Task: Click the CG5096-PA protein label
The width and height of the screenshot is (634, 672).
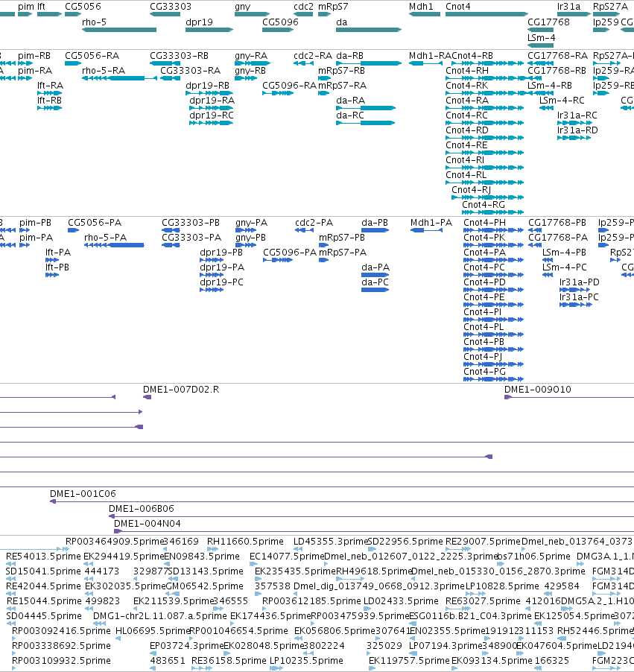Action: (x=290, y=252)
